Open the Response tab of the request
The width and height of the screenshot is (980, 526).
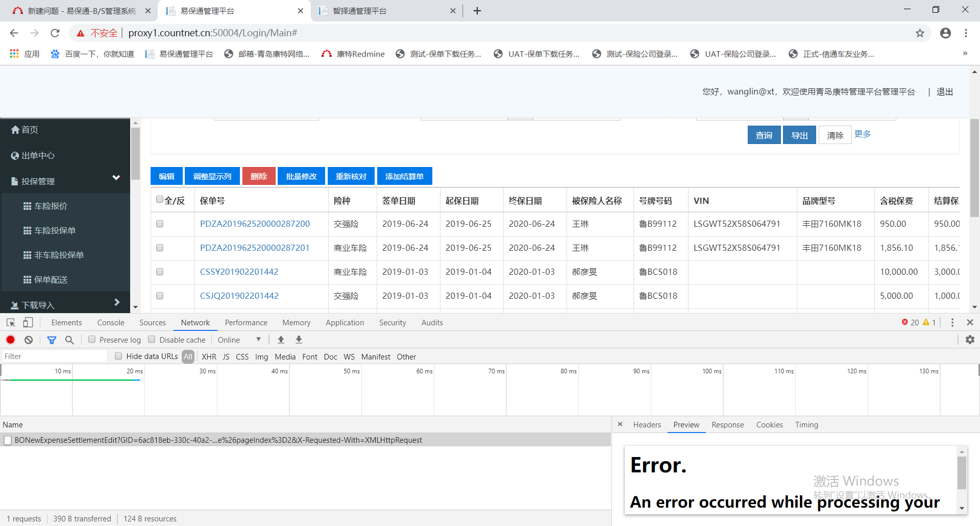(727, 425)
